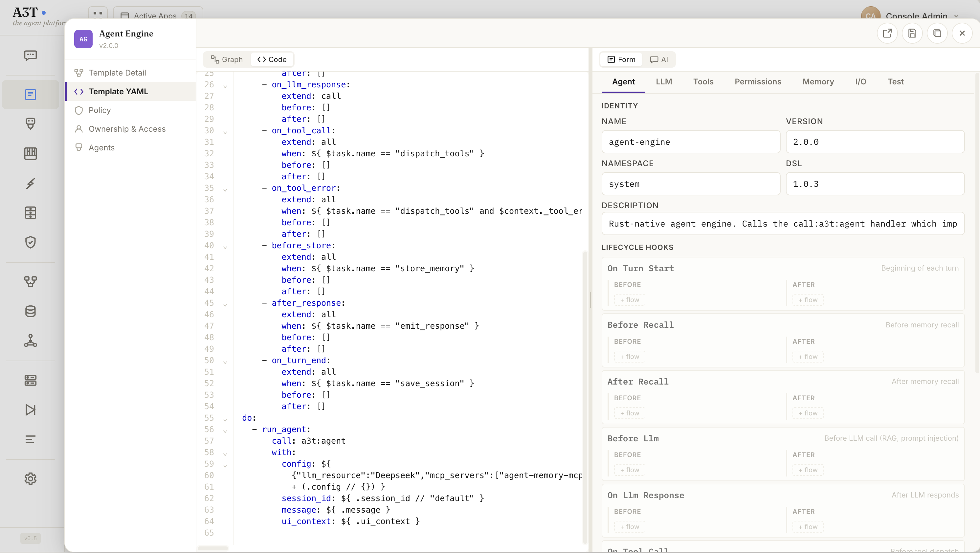Open the settings gear icon in sidebar
The width and height of the screenshot is (980, 553).
31,478
